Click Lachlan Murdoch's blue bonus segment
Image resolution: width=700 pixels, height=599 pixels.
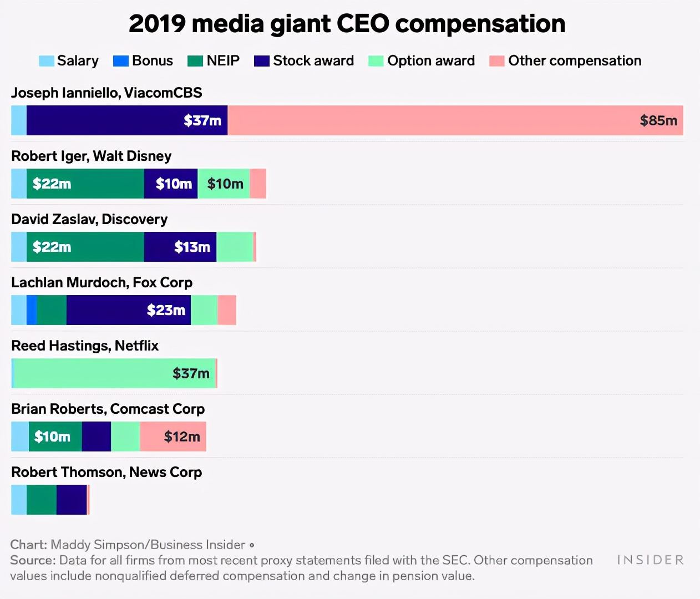[32, 310]
